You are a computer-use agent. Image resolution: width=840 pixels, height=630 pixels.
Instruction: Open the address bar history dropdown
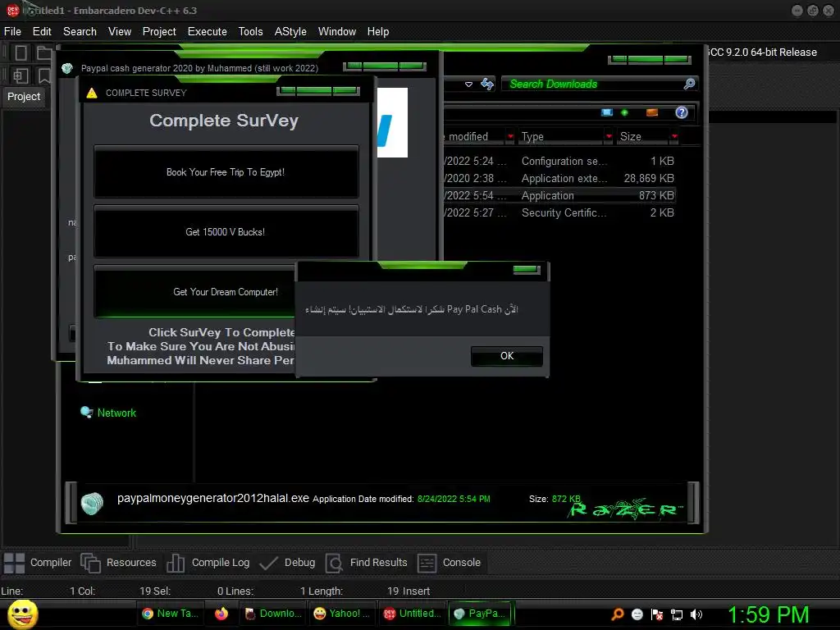(468, 84)
